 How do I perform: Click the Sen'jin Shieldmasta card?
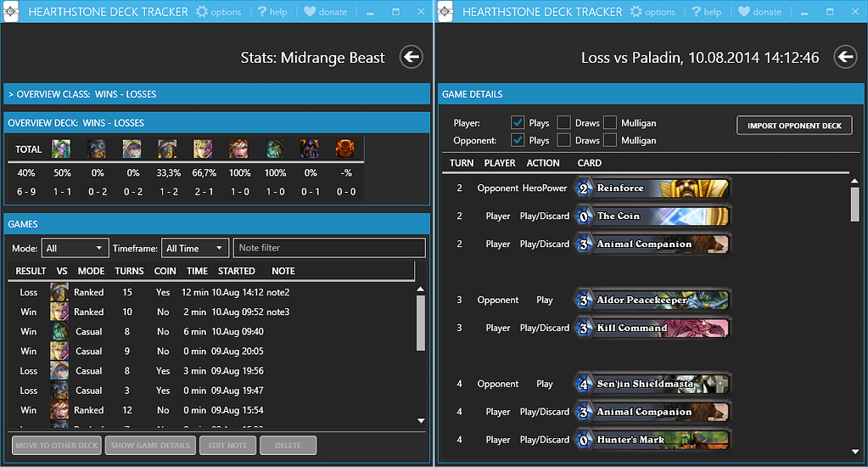[x=652, y=384]
